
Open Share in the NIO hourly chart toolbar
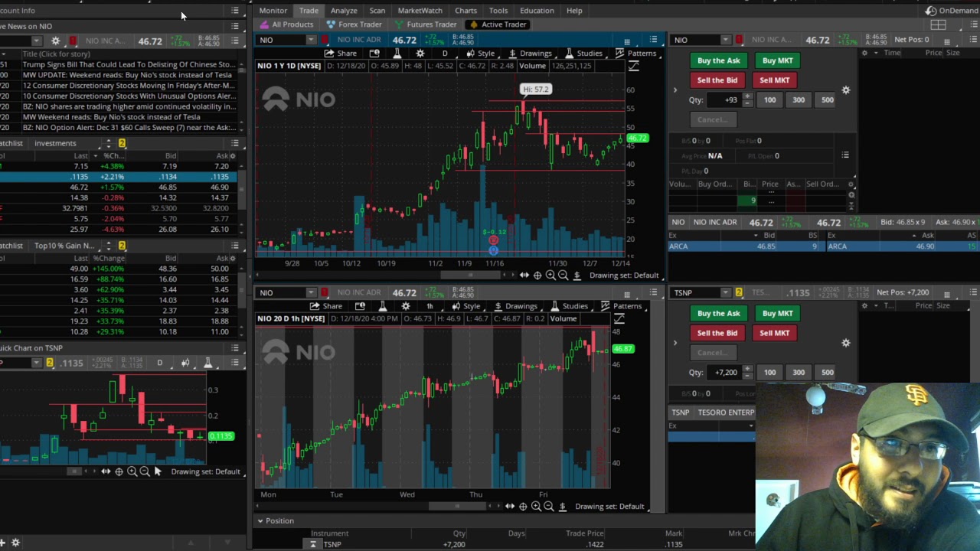click(325, 306)
